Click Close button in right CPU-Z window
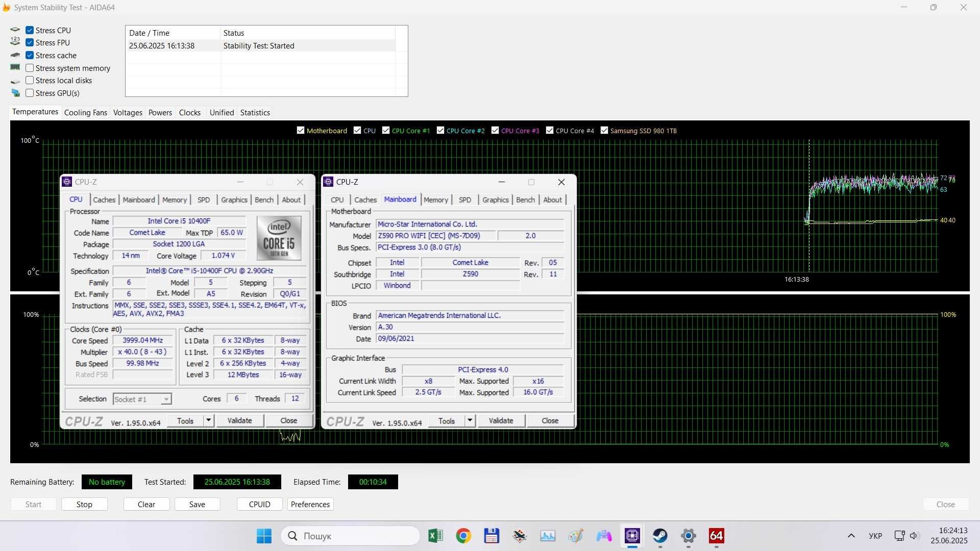 (550, 420)
